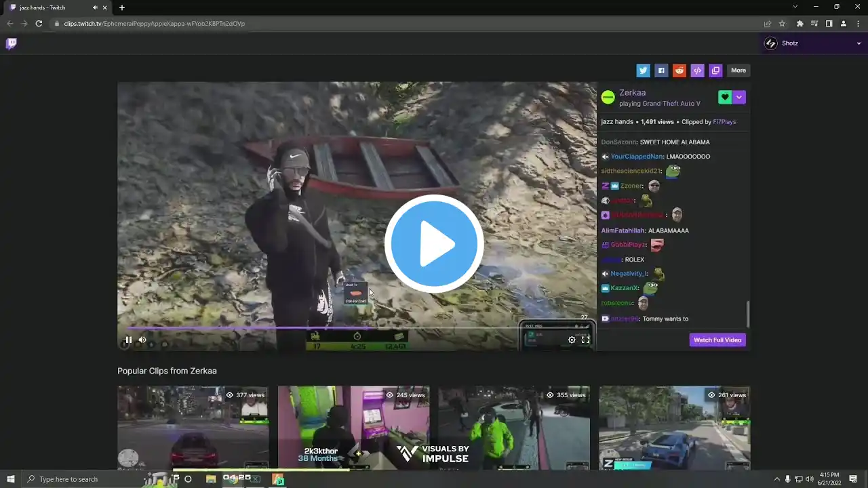Toggle the browser side panel
Viewport: 868px width, 488px height.
829,24
